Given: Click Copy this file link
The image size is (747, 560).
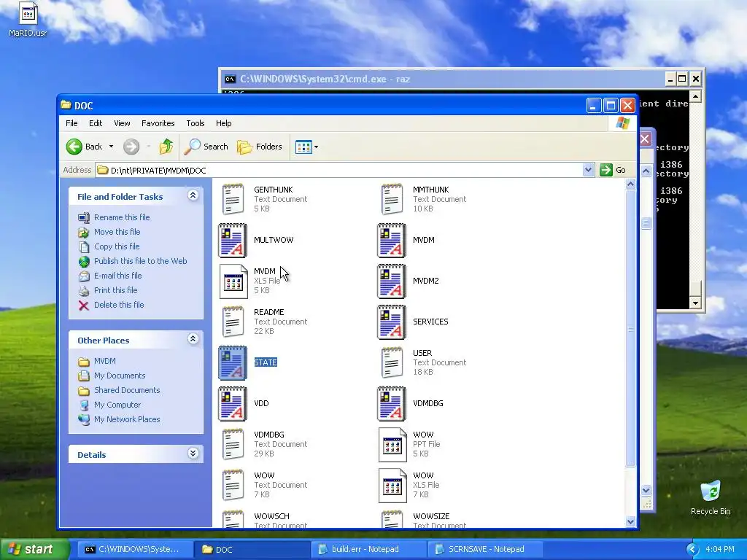Looking at the screenshot, I should [x=117, y=246].
